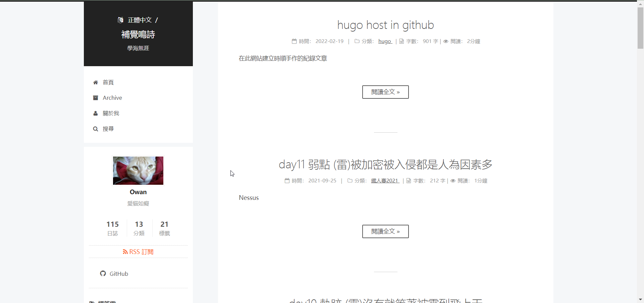Click the Owan cat avatar picture
Viewport: 644px width, 303px height.
click(x=138, y=171)
